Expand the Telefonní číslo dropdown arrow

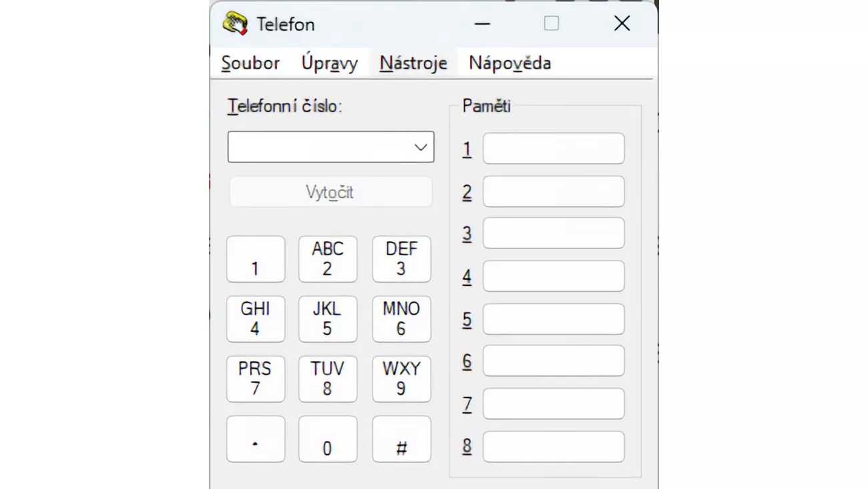420,148
